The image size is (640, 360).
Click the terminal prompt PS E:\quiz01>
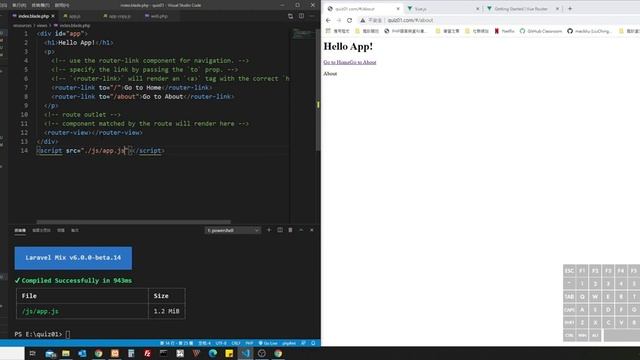pyautogui.click(x=38, y=334)
